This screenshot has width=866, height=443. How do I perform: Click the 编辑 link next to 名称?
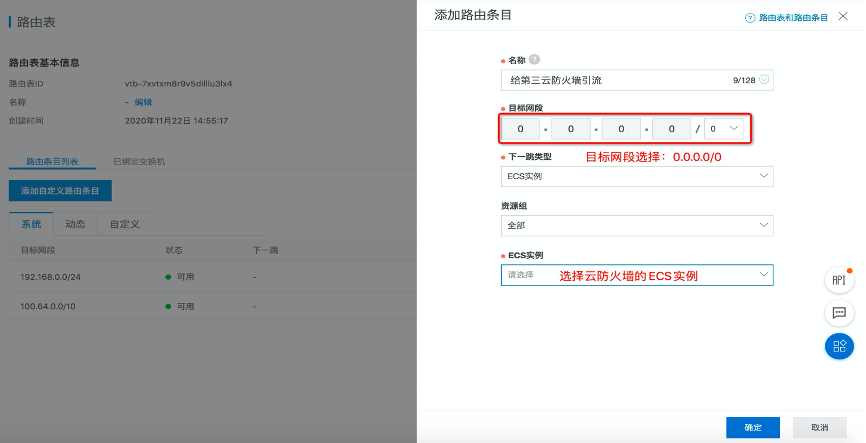coord(143,102)
